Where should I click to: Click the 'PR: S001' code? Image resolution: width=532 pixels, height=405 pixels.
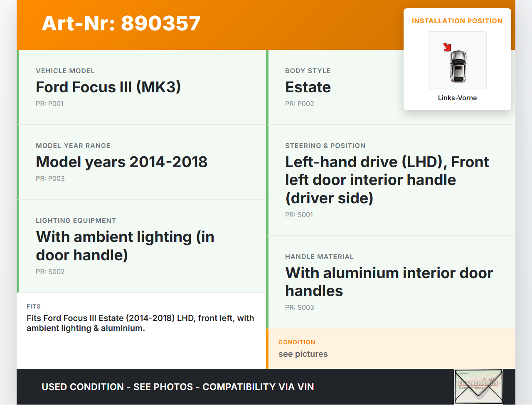(x=299, y=215)
